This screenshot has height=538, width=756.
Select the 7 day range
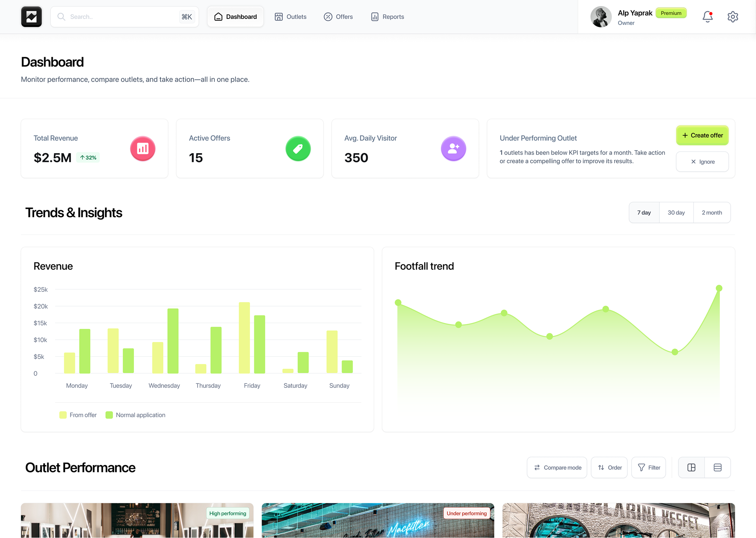(644, 213)
